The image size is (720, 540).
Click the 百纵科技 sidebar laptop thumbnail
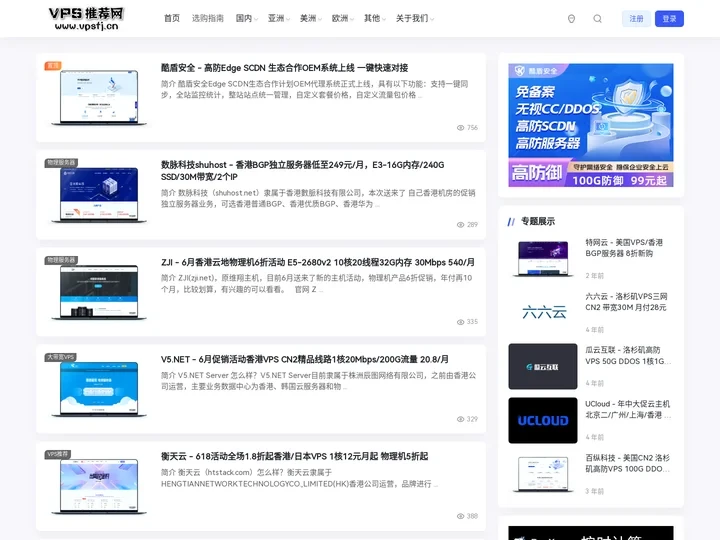tap(543, 474)
